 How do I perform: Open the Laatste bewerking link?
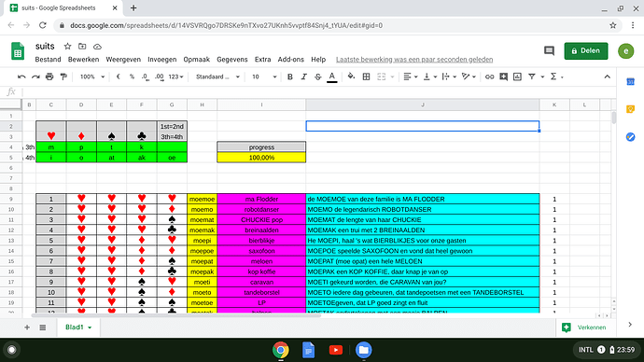click(414, 60)
